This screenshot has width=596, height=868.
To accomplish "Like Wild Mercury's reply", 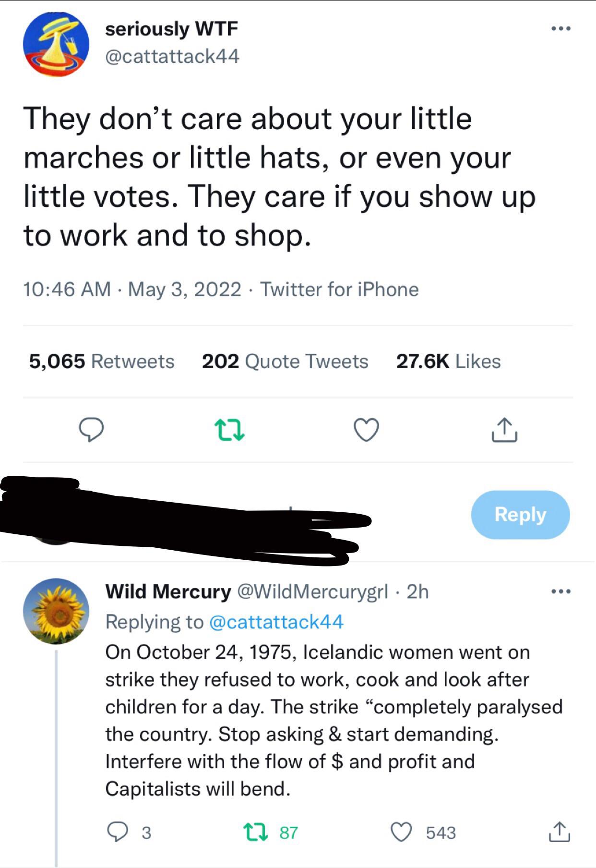I will pos(401,832).
